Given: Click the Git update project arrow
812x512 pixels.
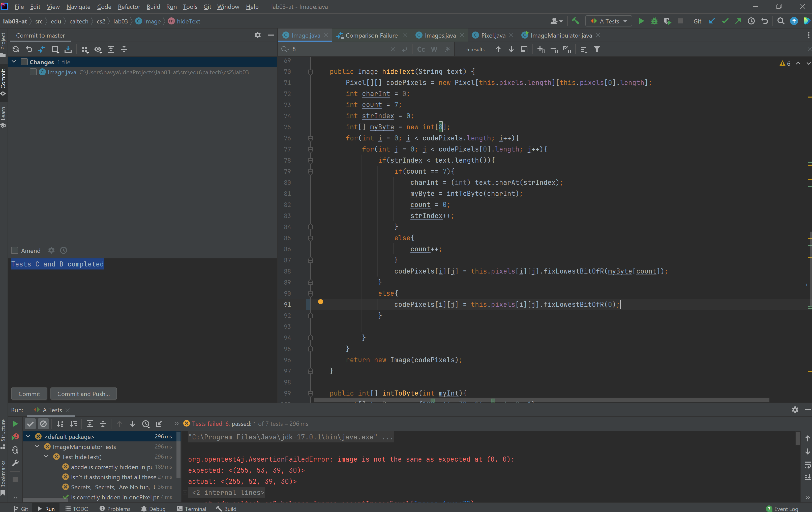Looking at the screenshot, I should point(712,21).
